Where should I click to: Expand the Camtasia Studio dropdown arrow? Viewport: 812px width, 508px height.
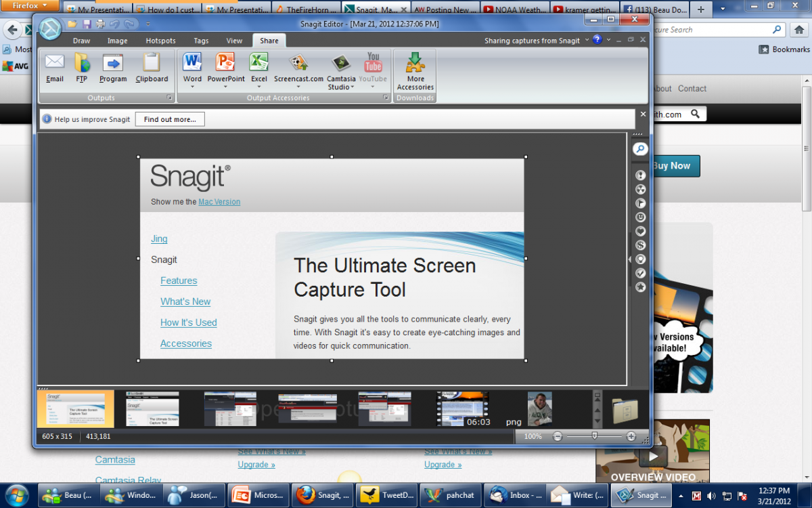point(353,87)
